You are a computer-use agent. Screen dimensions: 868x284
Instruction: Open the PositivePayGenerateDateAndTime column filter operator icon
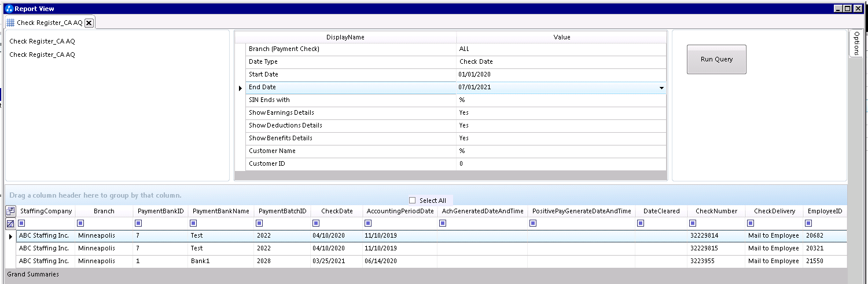(x=533, y=223)
